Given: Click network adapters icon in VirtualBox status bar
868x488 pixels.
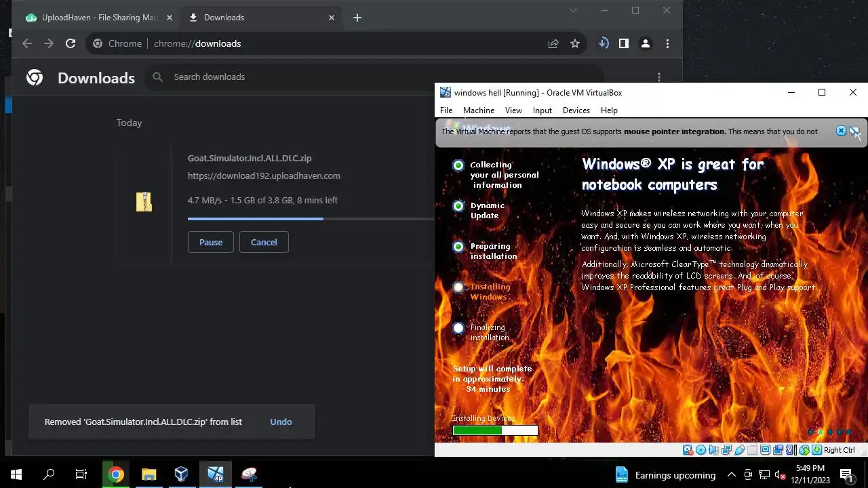Looking at the screenshot, I should tap(726, 450).
